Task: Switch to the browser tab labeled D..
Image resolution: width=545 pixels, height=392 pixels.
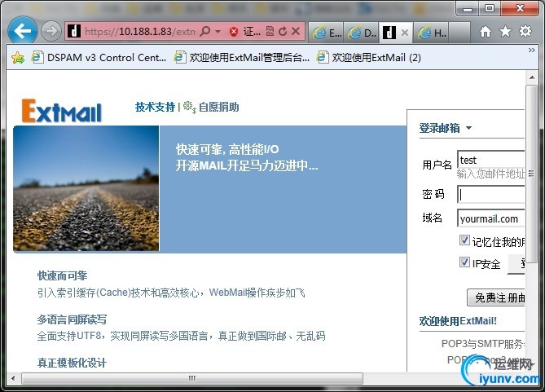Action: pyautogui.click(x=362, y=33)
